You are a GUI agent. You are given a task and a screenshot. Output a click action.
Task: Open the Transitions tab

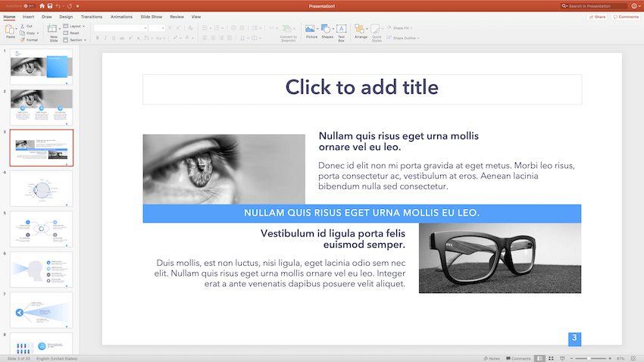click(92, 17)
